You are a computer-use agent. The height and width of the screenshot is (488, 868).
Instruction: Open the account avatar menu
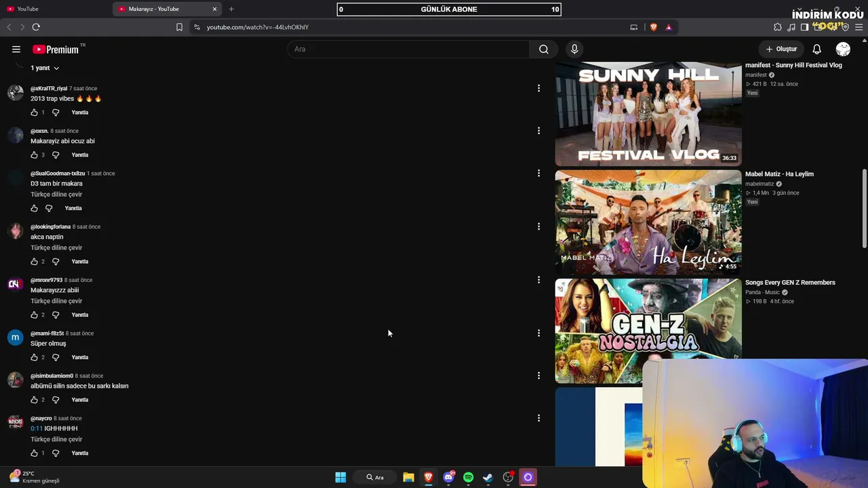[x=843, y=49]
